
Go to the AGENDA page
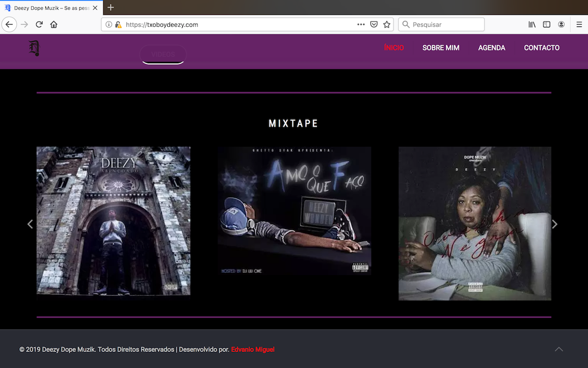point(491,48)
